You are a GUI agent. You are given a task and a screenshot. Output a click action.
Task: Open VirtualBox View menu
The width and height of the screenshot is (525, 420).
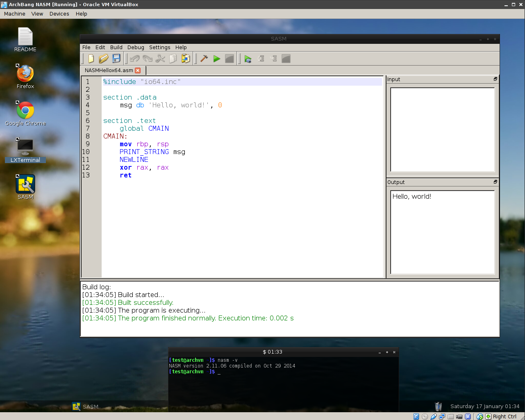37,14
